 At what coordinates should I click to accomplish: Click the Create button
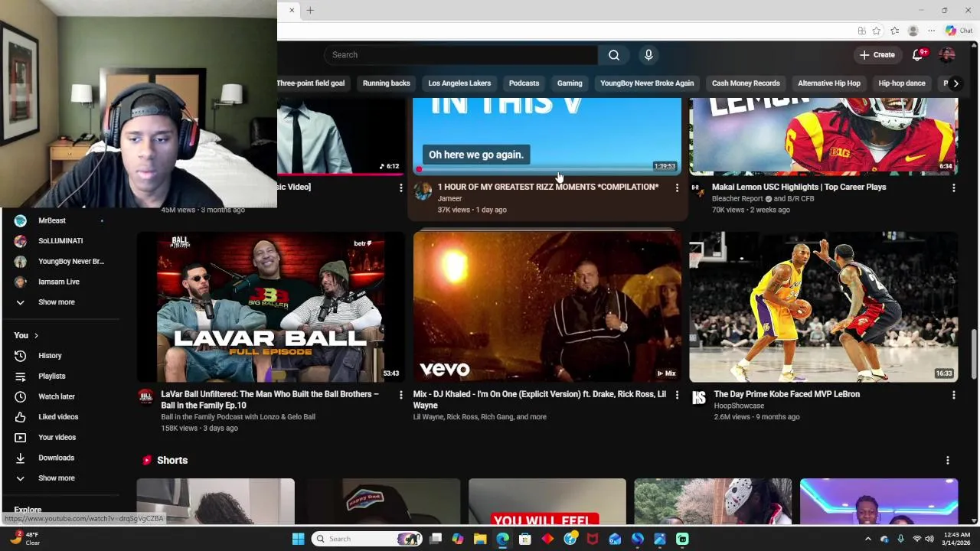(x=877, y=55)
